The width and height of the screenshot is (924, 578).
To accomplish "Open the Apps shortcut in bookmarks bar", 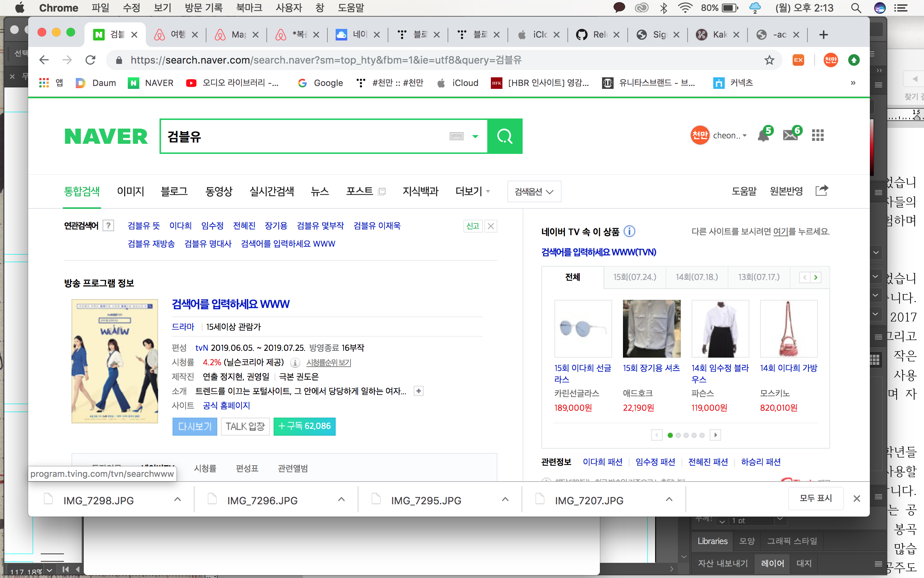I will (x=51, y=83).
